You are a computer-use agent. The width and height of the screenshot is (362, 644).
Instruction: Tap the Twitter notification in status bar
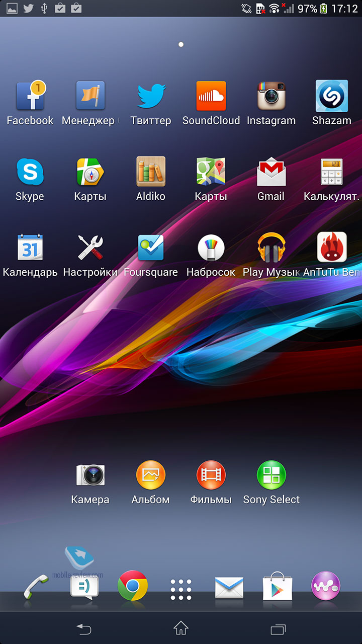click(28, 8)
